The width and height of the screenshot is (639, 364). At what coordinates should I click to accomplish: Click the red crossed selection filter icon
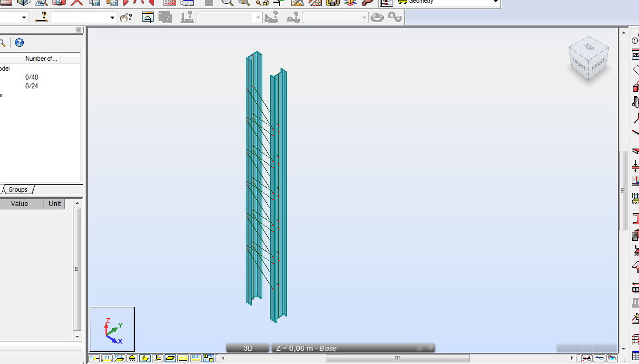pyautogui.click(x=587, y=358)
